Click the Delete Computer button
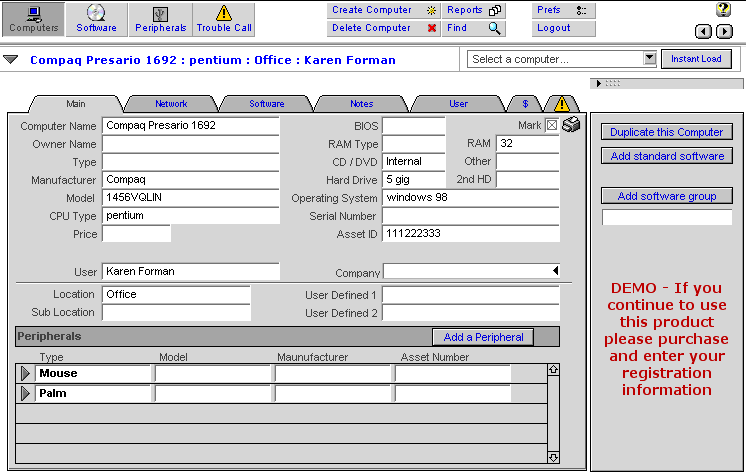 [x=383, y=28]
